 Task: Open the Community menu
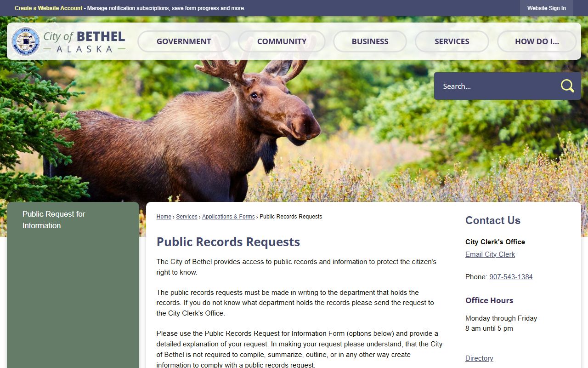click(282, 41)
